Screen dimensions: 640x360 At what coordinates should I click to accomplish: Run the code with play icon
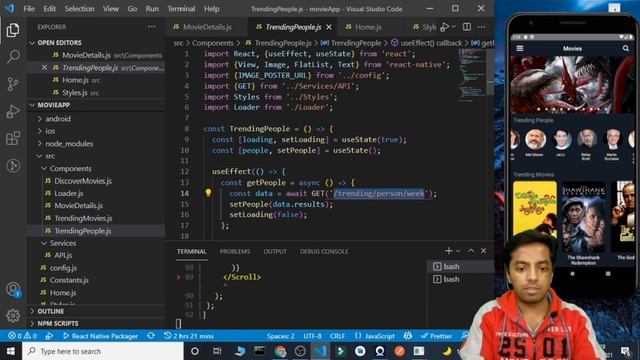[x=445, y=27]
